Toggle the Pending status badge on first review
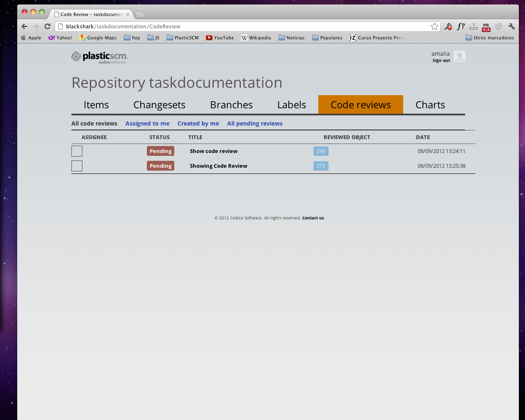The width and height of the screenshot is (525, 420). pos(160,151)
